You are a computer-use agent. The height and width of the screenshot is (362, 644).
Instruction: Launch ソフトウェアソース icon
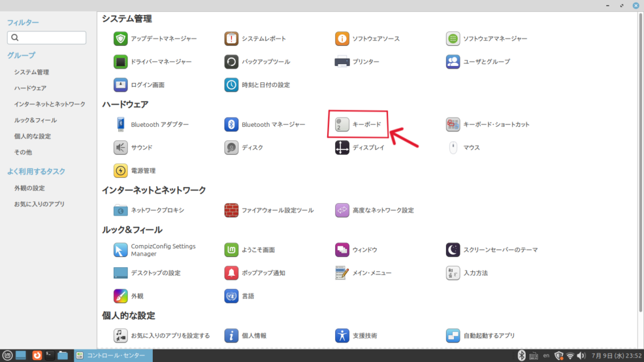(x=342, y=38)
